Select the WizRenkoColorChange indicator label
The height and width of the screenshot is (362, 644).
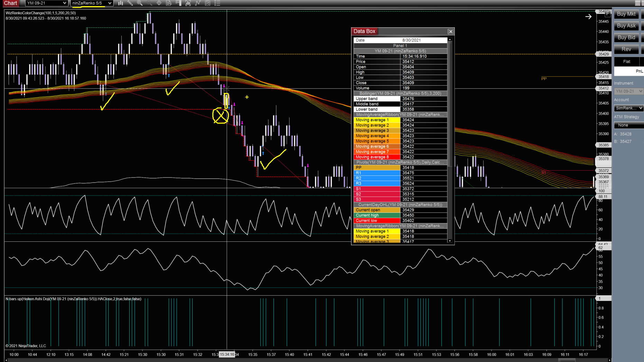tap(40, 13)
